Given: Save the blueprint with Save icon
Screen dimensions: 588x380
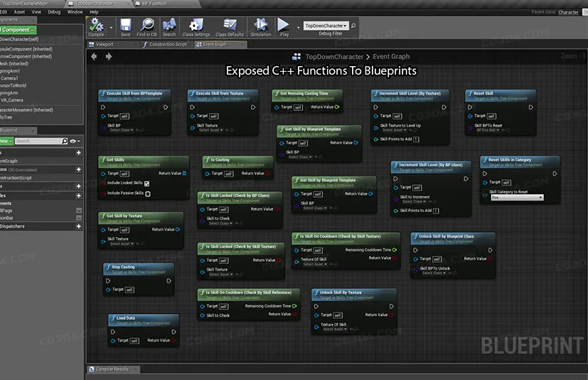Looking at the screenshot, I should 125,27.
